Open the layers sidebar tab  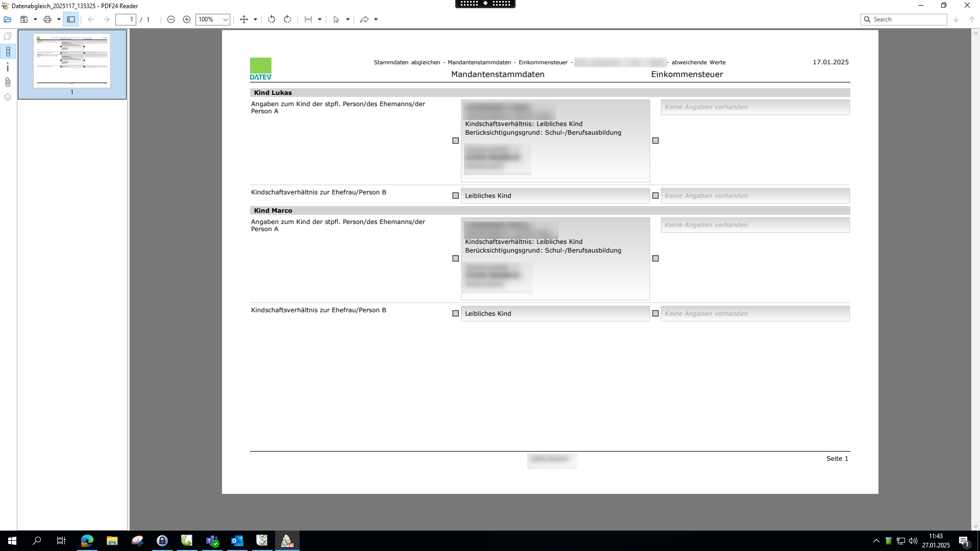8,97
